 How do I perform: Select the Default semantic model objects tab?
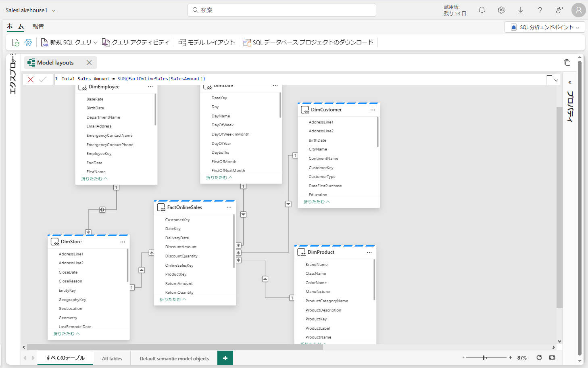(x=174, y=358)
